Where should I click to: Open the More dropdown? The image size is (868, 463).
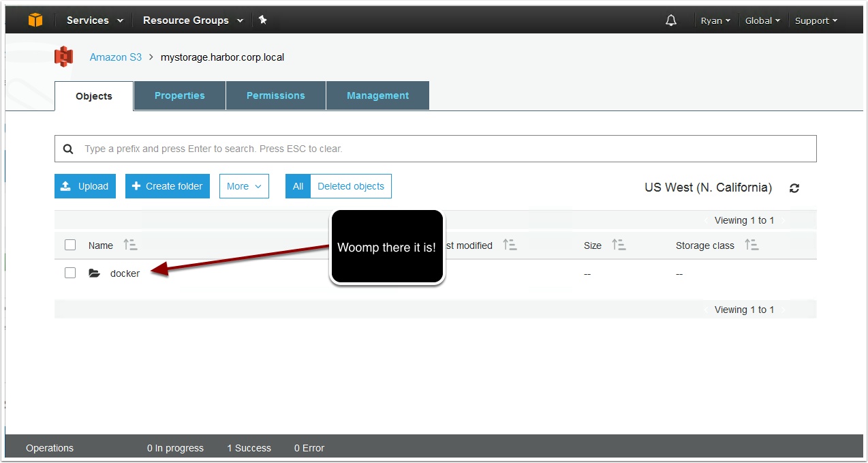244,186
